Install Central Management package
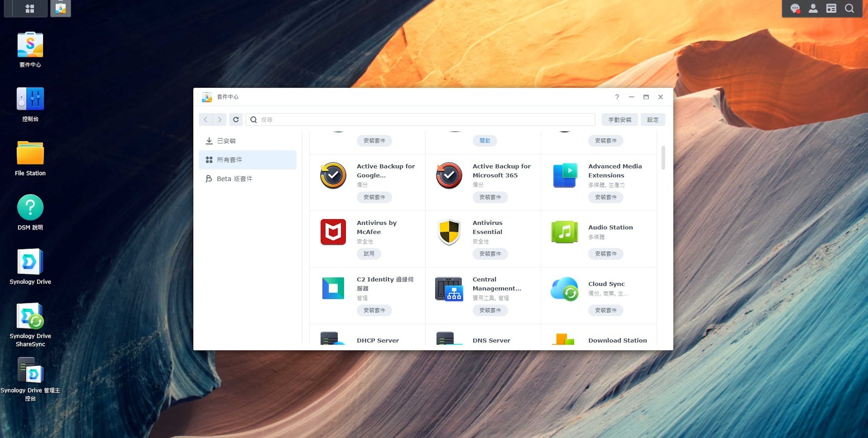The image size is (868, 438). (x=490, y=310)
